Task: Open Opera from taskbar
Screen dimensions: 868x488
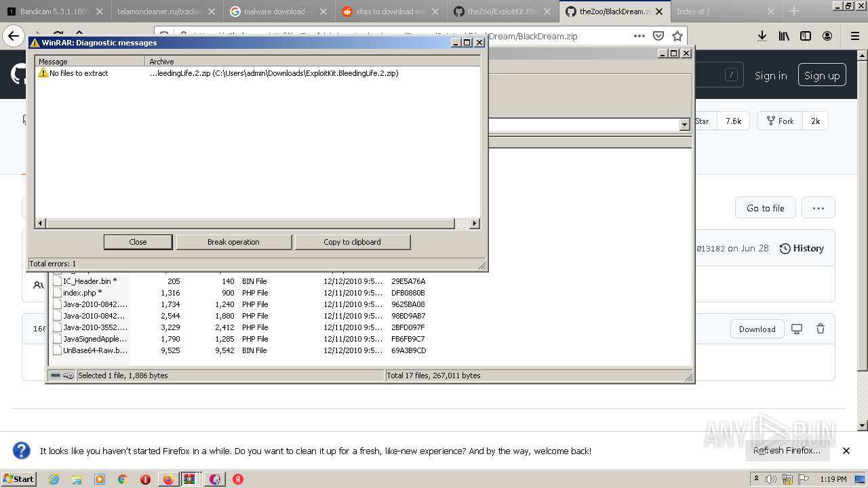Action: pyautogui.click(x=145, y=479)
